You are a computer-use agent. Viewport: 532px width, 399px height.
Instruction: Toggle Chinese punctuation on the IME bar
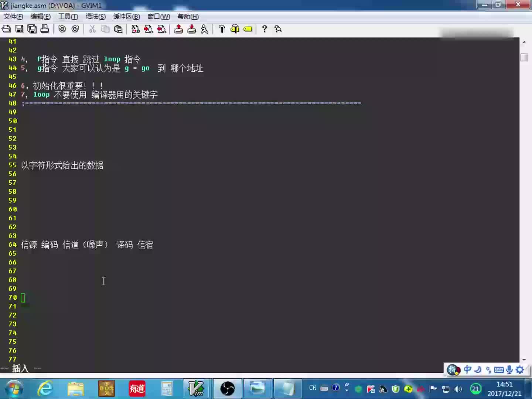[488, 369]
